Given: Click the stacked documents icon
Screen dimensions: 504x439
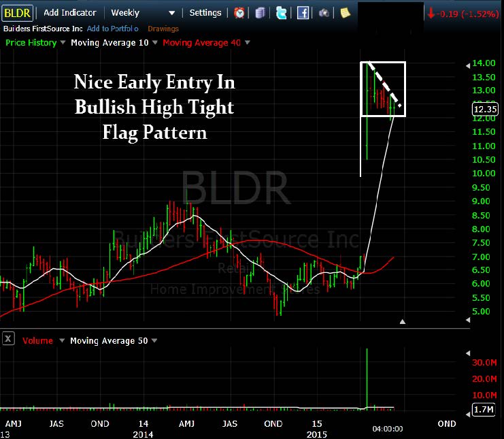Looking at the screenshot, I should pyautogui.click(x=260, y=13).
